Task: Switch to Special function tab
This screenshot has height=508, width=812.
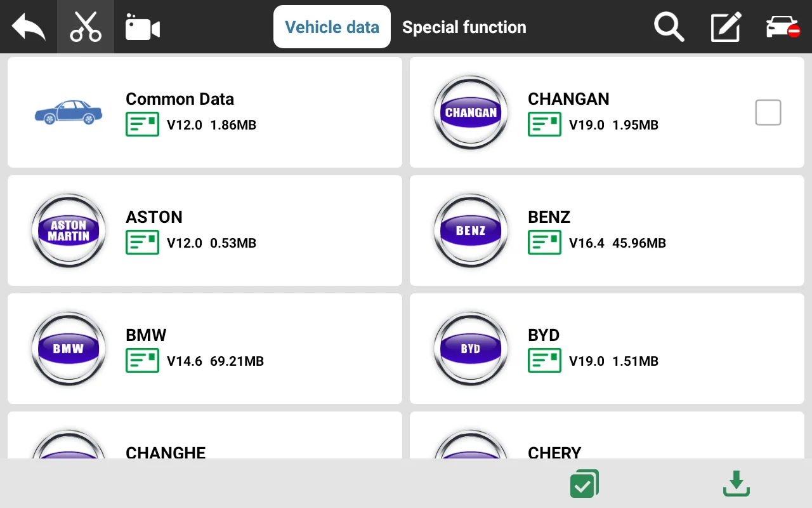Action: 464,27
